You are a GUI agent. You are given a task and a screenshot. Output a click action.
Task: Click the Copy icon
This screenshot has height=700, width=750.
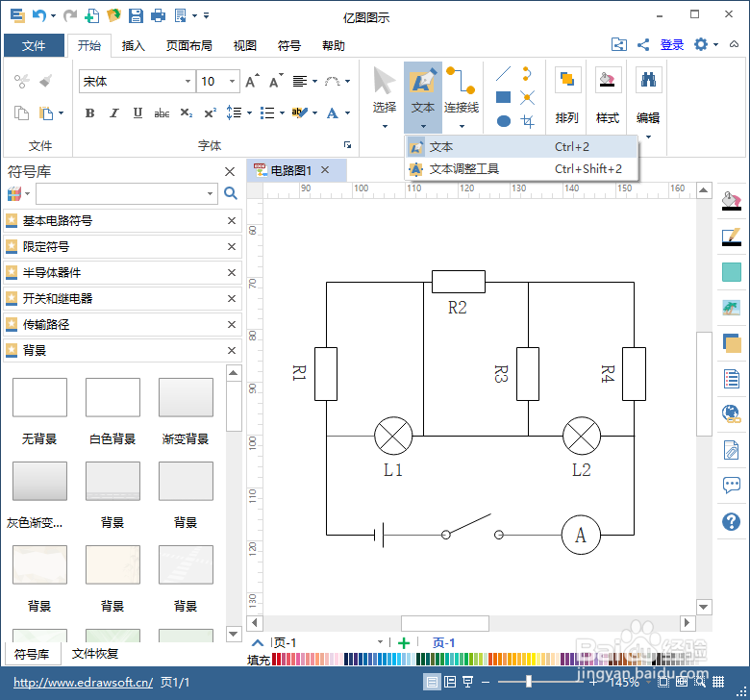click(21, 113)
